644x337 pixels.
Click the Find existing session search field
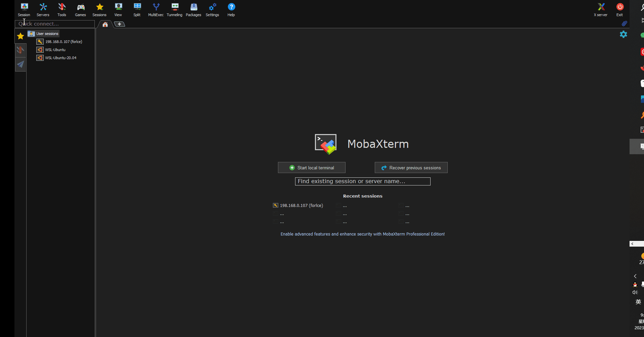point(363,181)
